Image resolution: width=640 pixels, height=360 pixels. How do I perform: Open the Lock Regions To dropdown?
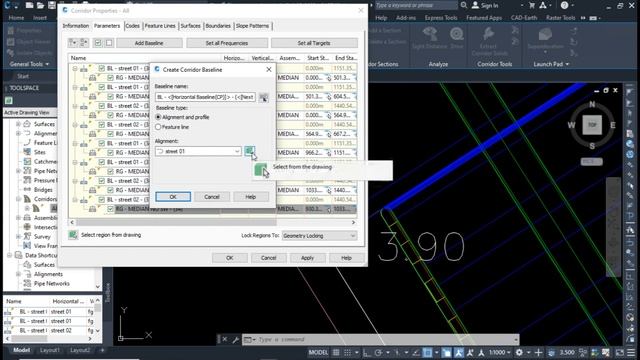point(319,236)
